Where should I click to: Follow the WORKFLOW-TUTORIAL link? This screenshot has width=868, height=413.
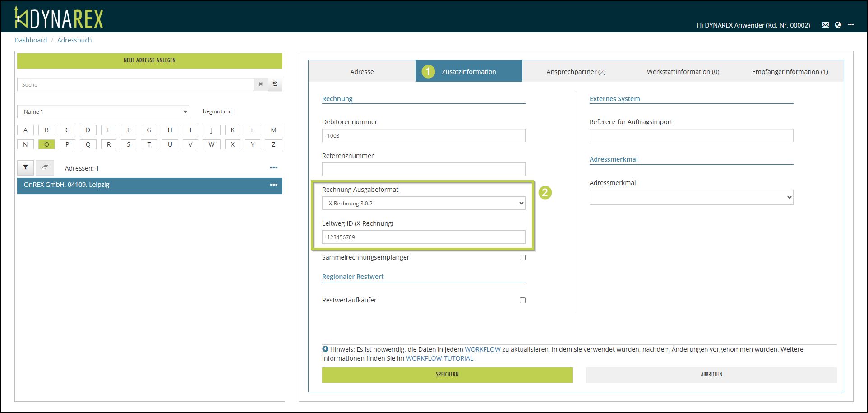439,358
